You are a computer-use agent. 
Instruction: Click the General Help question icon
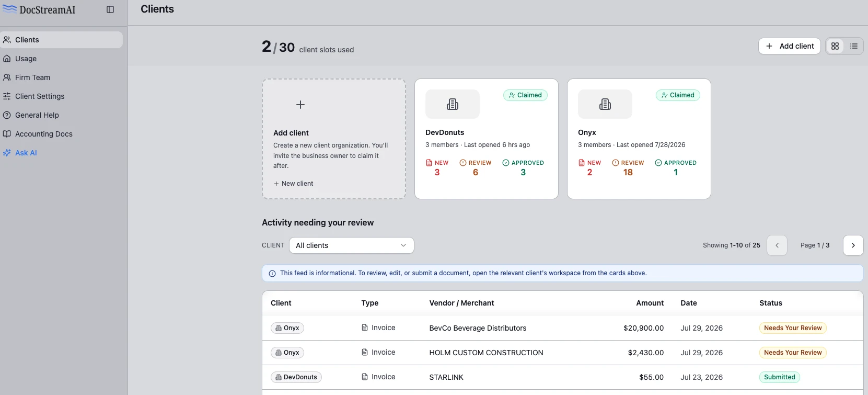click(7, 115)
